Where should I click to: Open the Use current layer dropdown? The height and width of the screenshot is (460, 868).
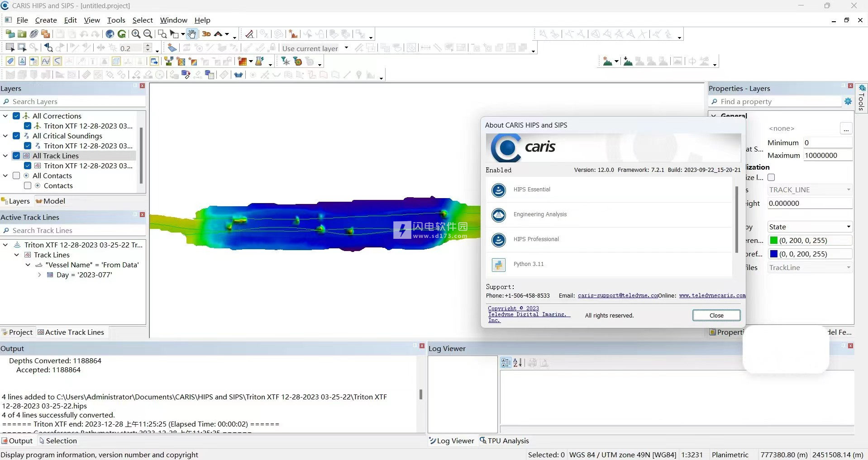click(346, 48)
